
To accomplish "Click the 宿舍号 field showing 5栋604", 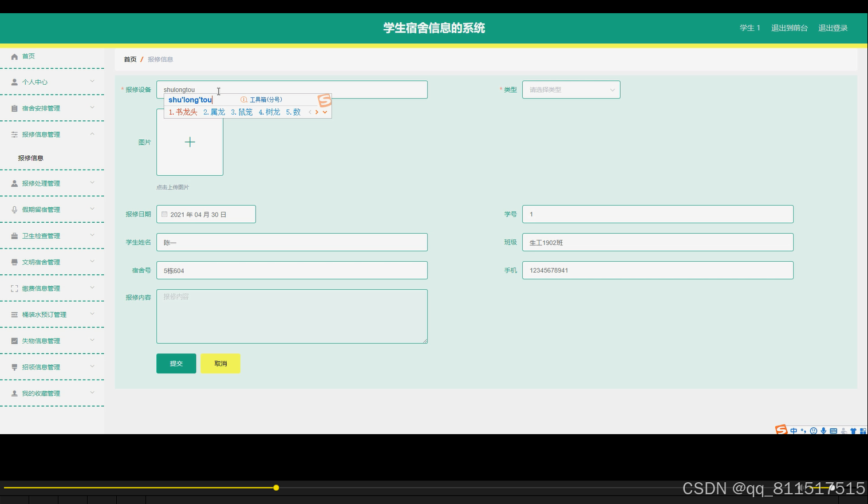I will coord(292,270).
